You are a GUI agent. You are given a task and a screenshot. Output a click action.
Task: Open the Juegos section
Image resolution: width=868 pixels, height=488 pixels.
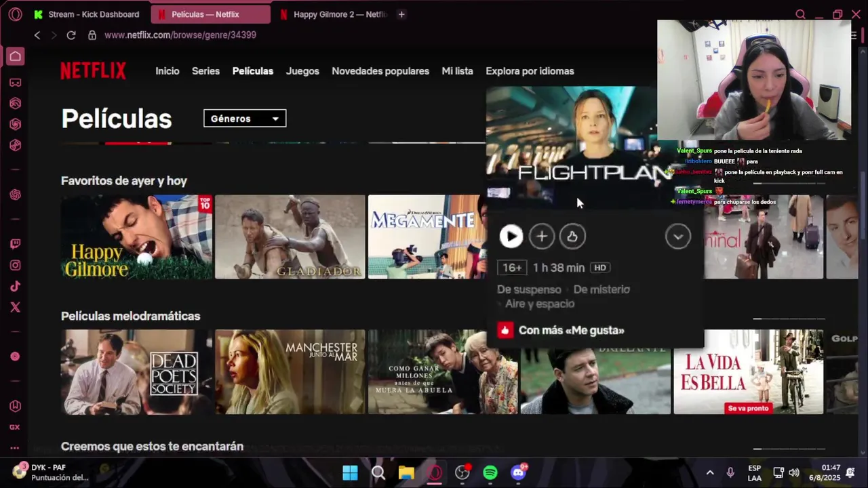coord(302,70)
